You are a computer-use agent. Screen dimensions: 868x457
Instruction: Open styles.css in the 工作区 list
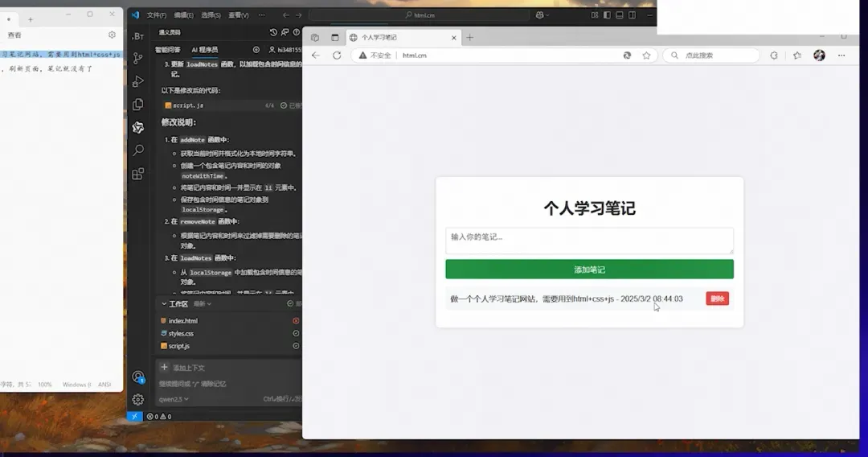click(181, 333)
